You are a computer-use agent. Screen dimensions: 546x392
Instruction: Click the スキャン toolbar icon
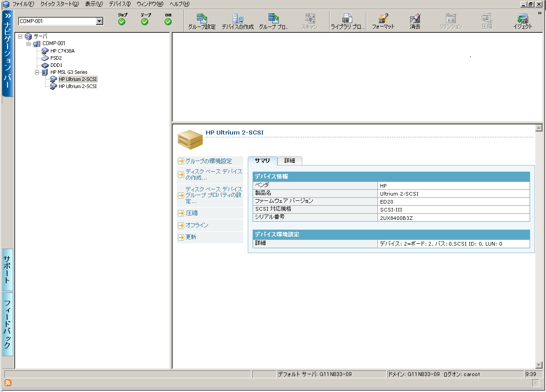point(310,21)
